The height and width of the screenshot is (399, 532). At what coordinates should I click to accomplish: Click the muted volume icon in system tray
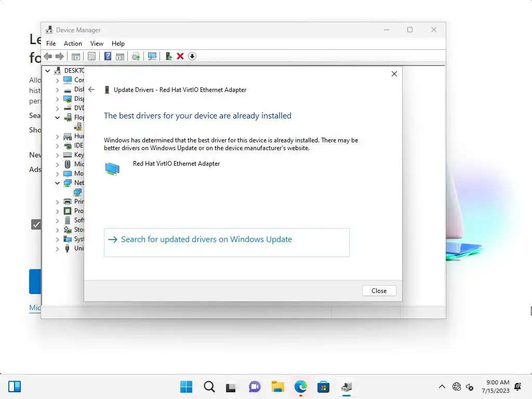tap(470, 387)
